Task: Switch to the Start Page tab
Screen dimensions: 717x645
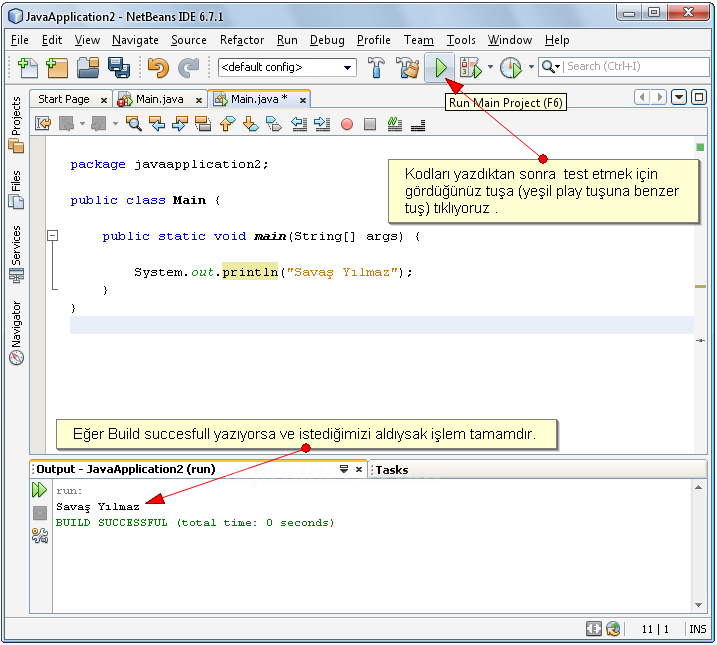Action: (x=64, y=99)
